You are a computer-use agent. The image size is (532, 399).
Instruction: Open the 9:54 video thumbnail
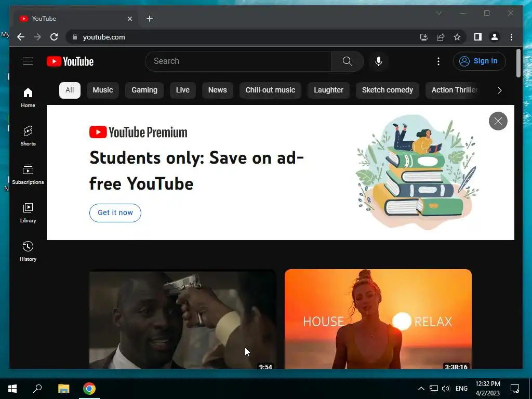pyautogui.click(x=182, y=319)
